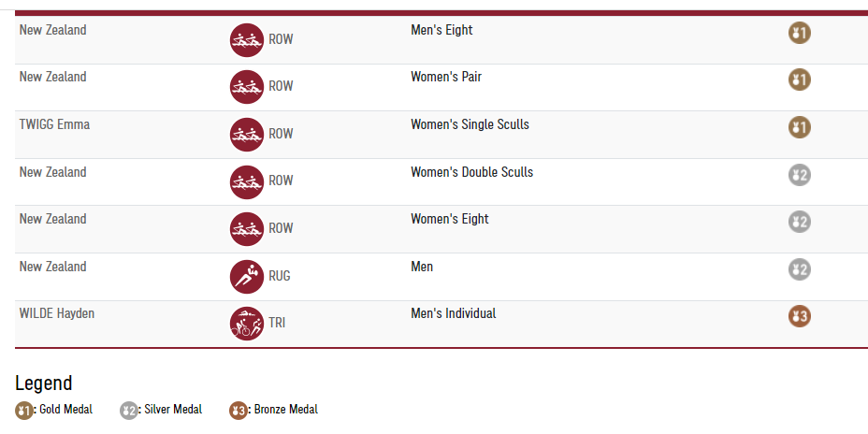This screenshot has width=868, height=434.
Task: Select rowing icon in TWIGG Emma row
Action: click(x=247, y=134)
